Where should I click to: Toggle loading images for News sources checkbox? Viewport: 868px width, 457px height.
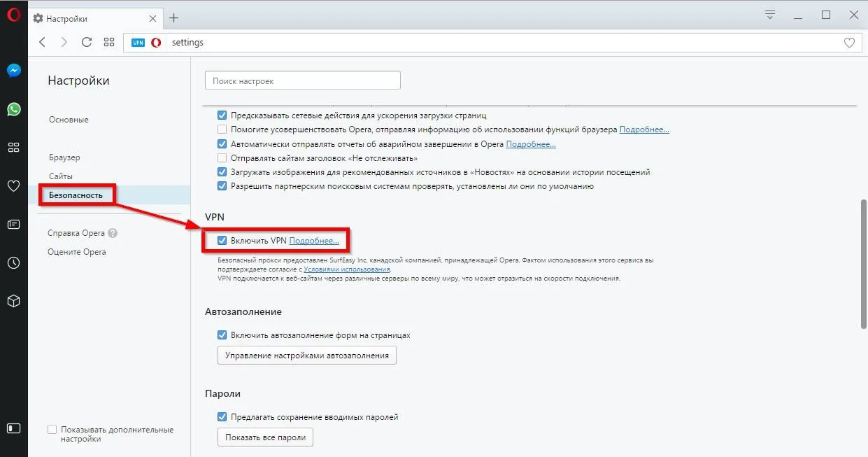pos(222,172)
